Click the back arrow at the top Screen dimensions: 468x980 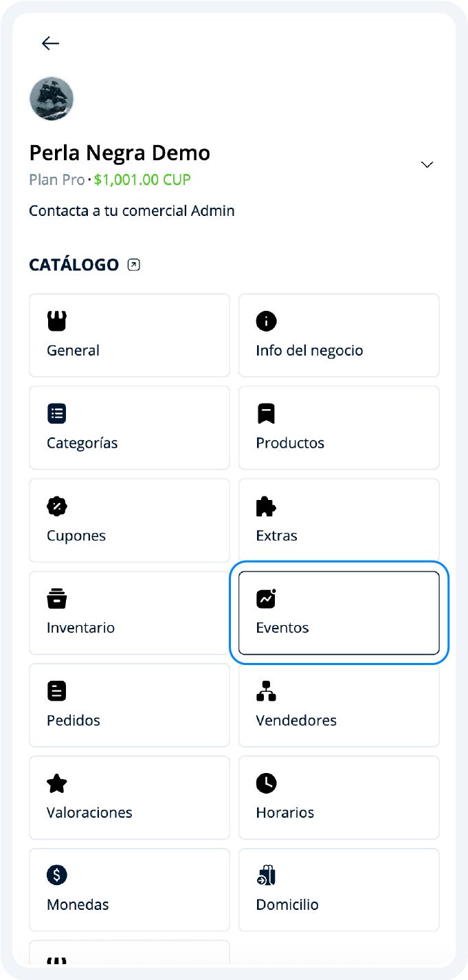(x=50, y=43)
